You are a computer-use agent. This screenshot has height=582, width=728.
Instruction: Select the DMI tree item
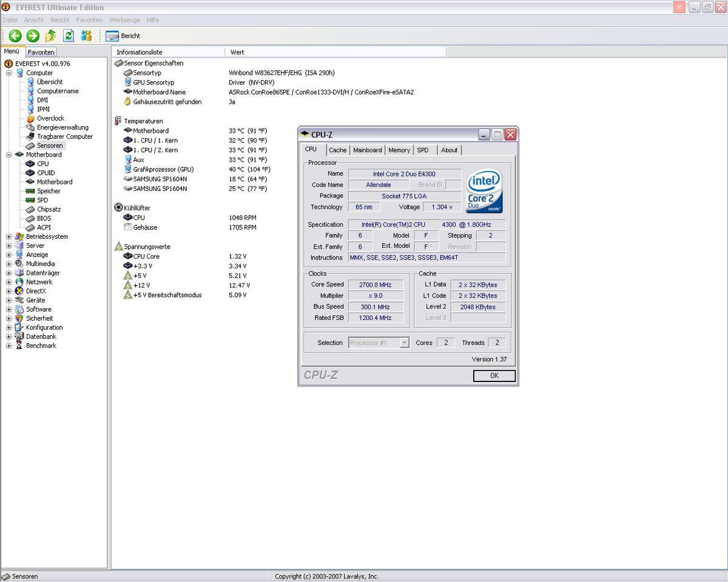[x=42, y=100]
